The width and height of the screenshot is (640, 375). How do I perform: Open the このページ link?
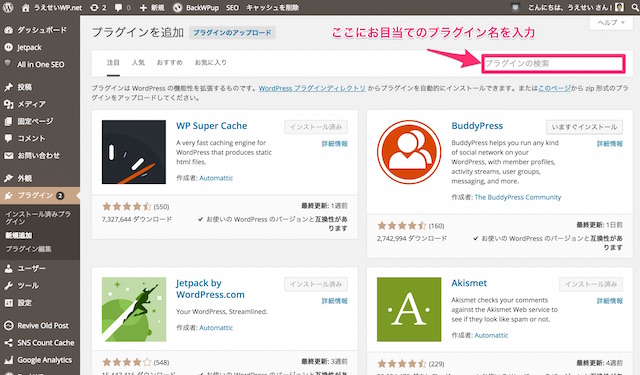[x=554, y=88]
